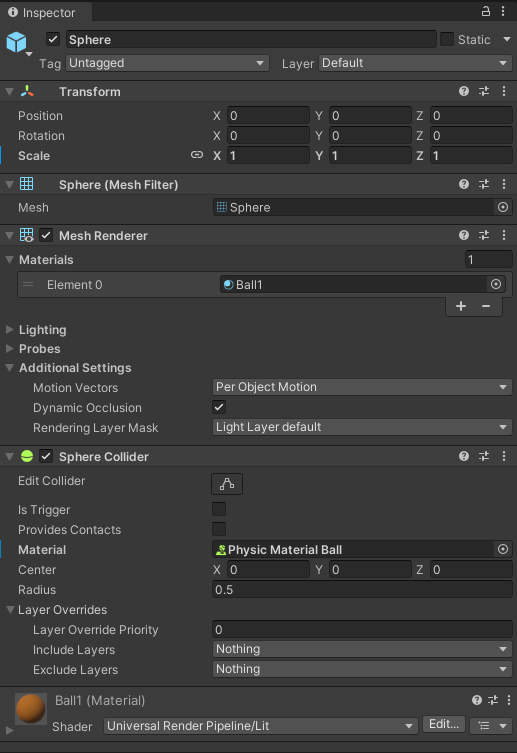Add a material slot with plus button

(461, 306)
